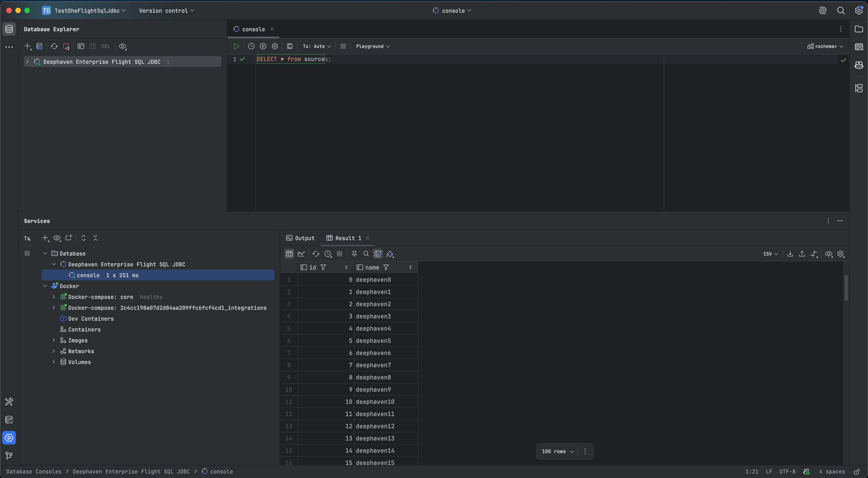Open the Services tool window from left sidebar
This screenshot has width=868, height=478.
tap(9, 438)
